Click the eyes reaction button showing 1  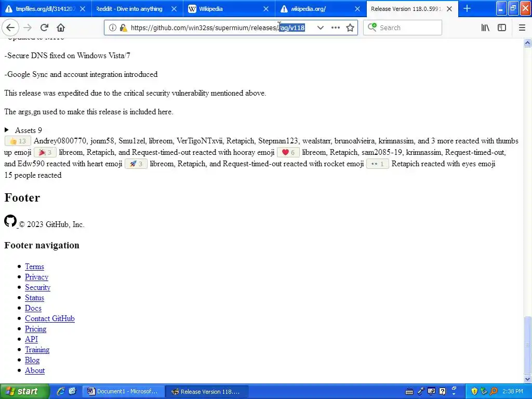tap(378, 164)
